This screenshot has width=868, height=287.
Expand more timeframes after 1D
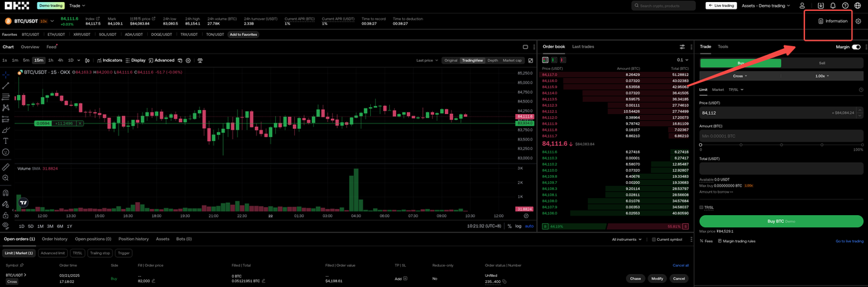[x=79, y=60]
